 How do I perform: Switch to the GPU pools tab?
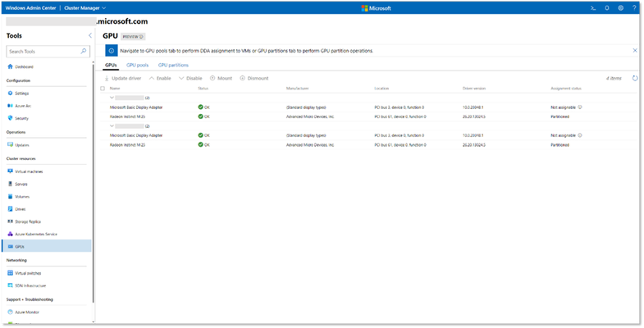[137, 66]
